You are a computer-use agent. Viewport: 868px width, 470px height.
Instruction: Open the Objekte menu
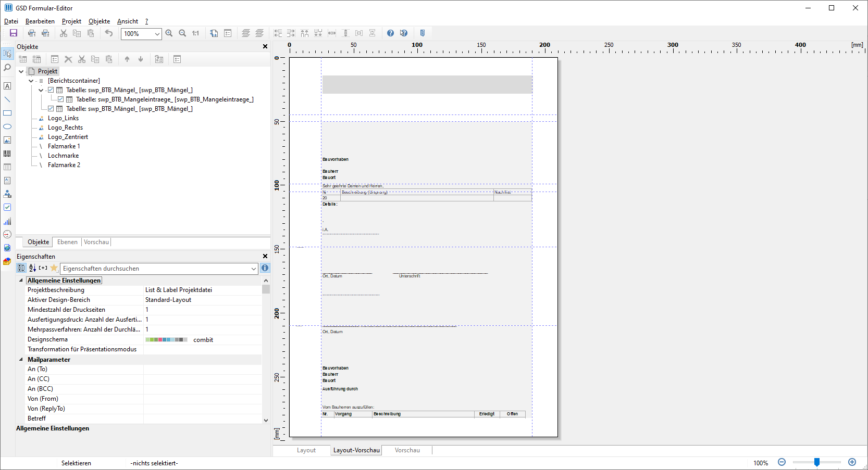(x=99, y=21)
